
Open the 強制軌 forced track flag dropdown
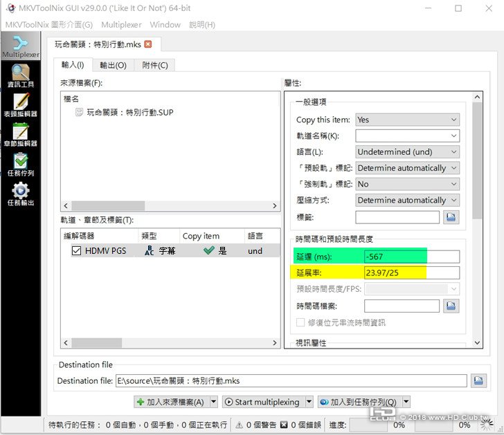point(407,184)
